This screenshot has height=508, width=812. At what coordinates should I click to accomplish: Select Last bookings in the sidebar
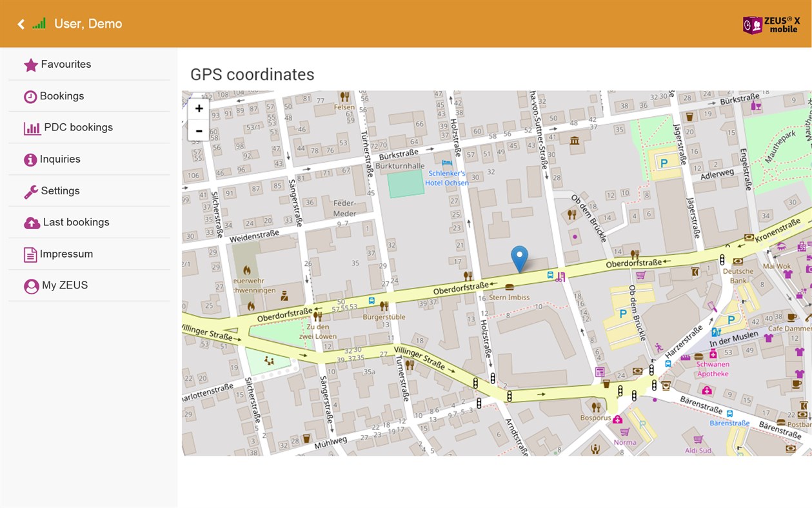(x=89, y=223)
